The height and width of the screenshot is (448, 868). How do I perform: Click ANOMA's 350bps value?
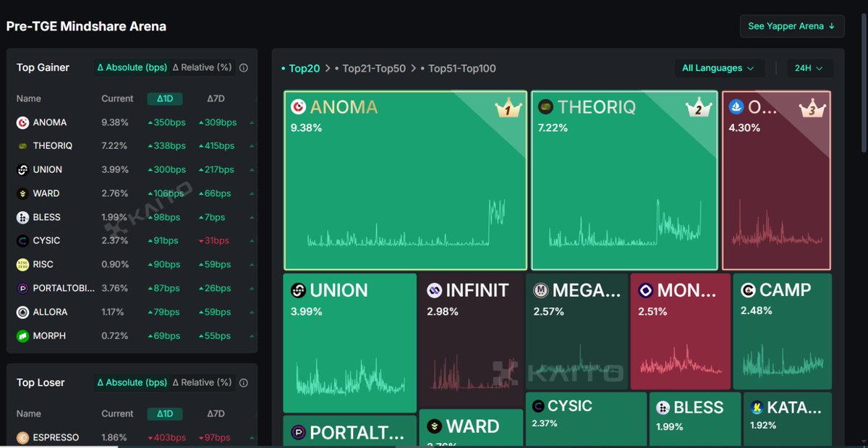coord(166,123)
